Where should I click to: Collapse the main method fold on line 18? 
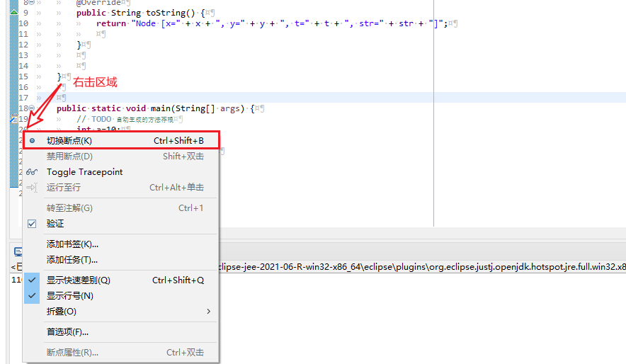click(33, 108)
